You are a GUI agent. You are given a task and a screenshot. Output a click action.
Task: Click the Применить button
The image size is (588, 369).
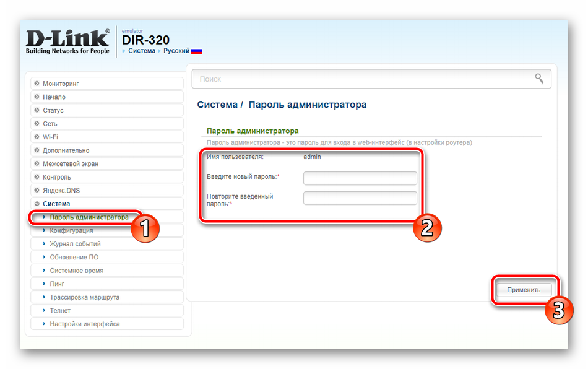point(524,290)
